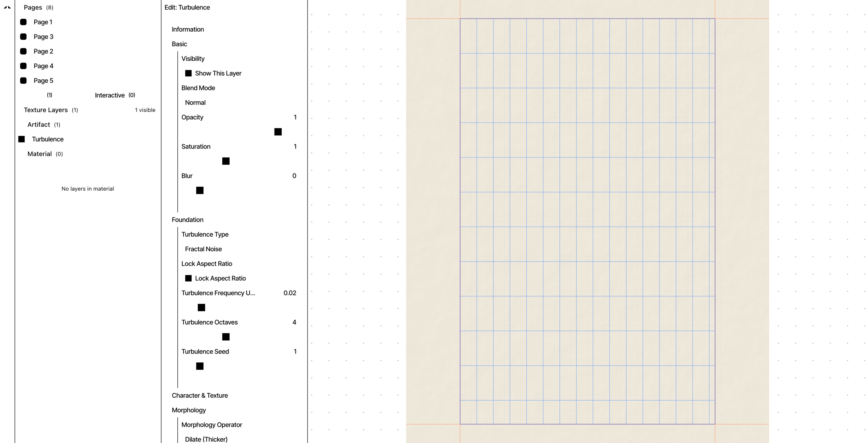Open the Fractal Noise type dropdown
The height and width of the screenshot is (443, 868).
coord(203,249)
